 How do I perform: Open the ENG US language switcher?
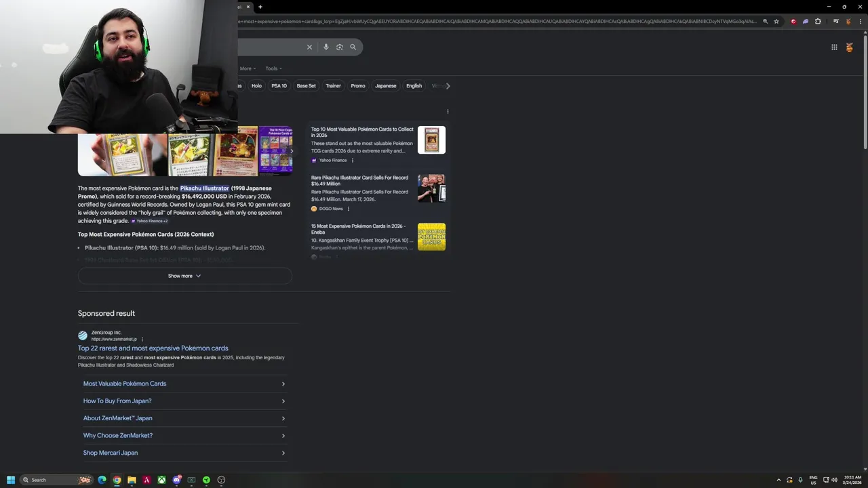(x=813, y=480)
